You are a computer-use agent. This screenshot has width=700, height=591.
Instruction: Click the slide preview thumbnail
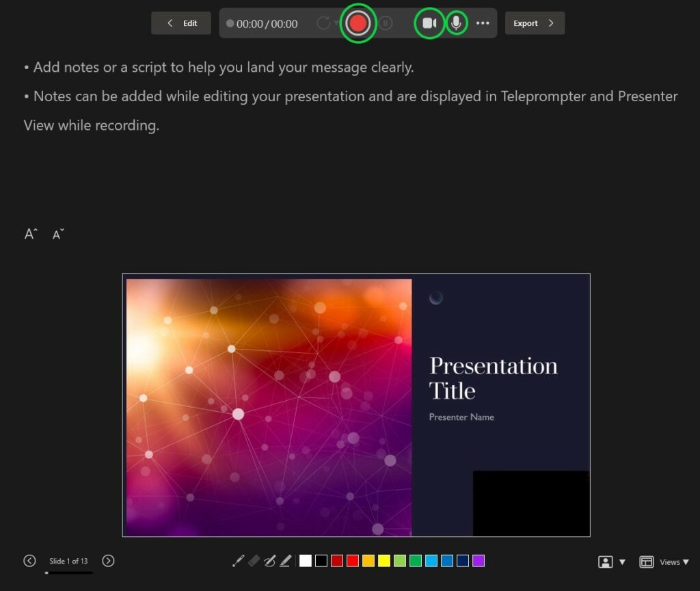click(356, 405)
